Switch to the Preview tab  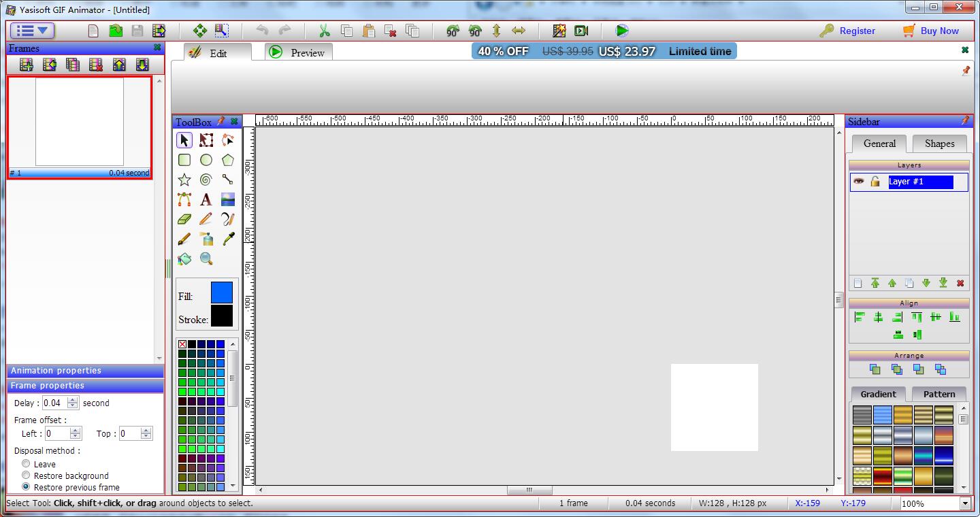[299, 52]
